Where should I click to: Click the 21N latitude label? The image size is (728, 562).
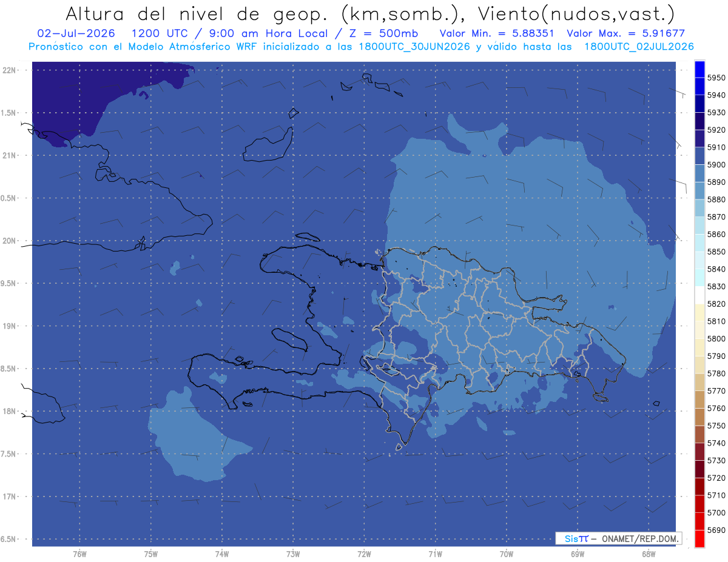coord(9,156)
